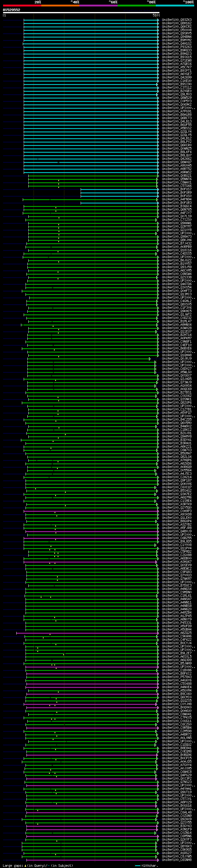This screenshot has height=868, width=197.
Task: Click text UniRef100_A9HNX4
Action: click(177, 325)
